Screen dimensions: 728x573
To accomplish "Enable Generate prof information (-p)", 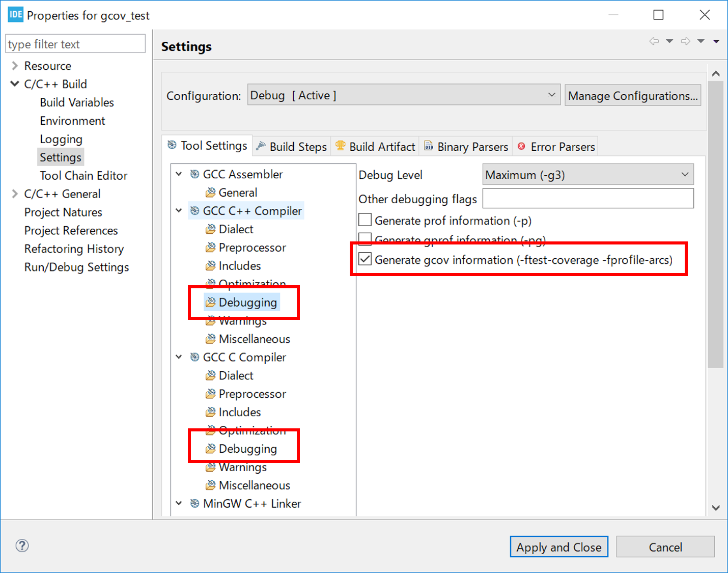I will (x=365, y=219).
